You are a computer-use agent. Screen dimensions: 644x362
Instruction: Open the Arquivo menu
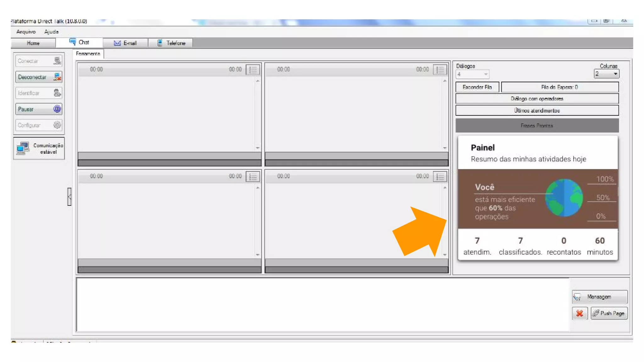[x=26, y=32]
